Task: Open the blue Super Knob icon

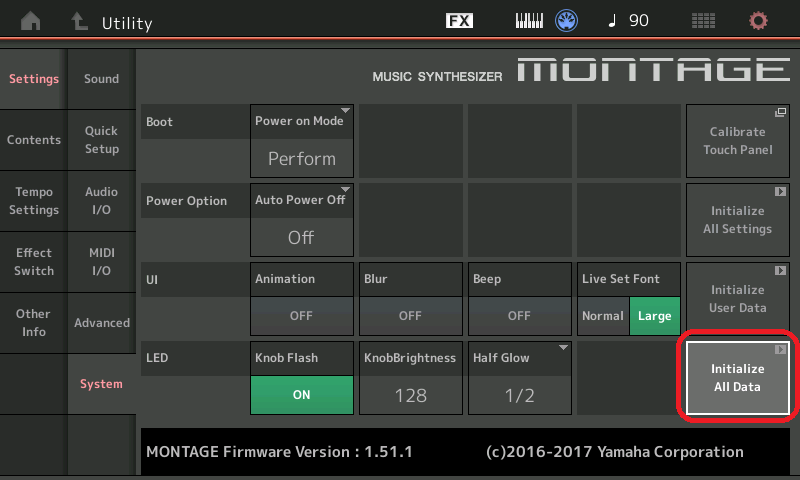Action: click(568, 21)
